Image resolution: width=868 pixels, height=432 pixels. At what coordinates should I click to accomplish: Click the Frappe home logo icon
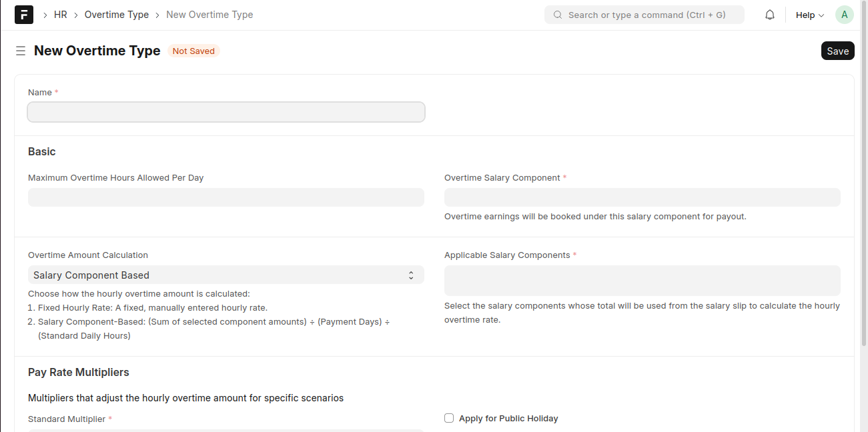(x=24, y=15)
